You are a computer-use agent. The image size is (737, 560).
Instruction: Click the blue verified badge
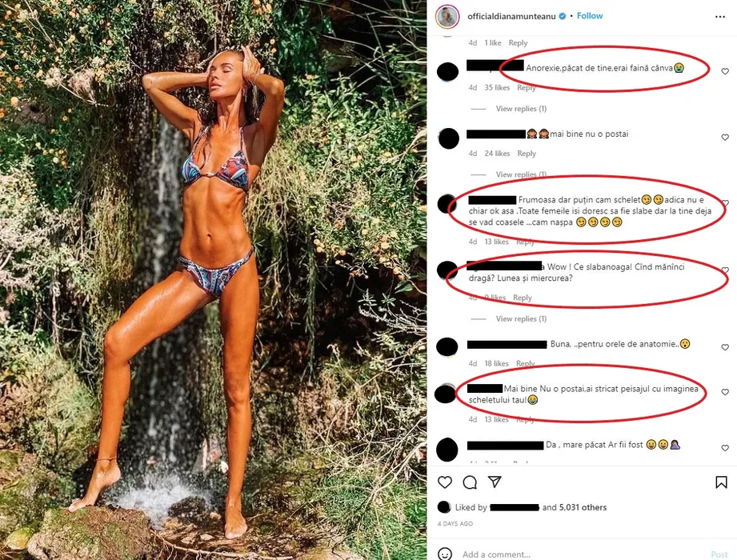(x=562, y=16)
